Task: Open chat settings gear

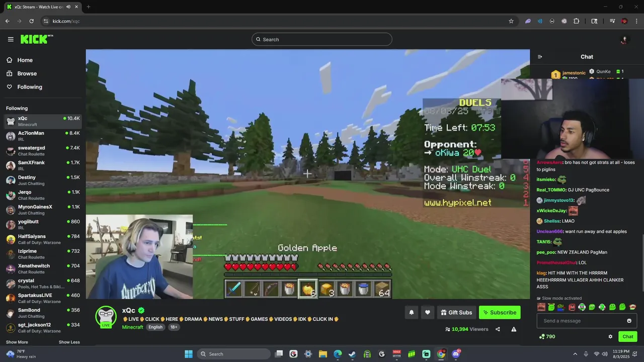Action: click(610, 336)
